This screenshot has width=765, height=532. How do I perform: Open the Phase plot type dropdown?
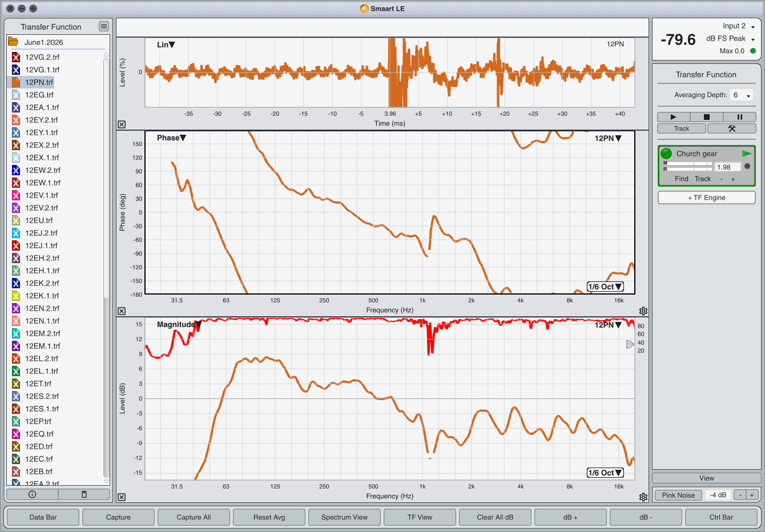172,138
